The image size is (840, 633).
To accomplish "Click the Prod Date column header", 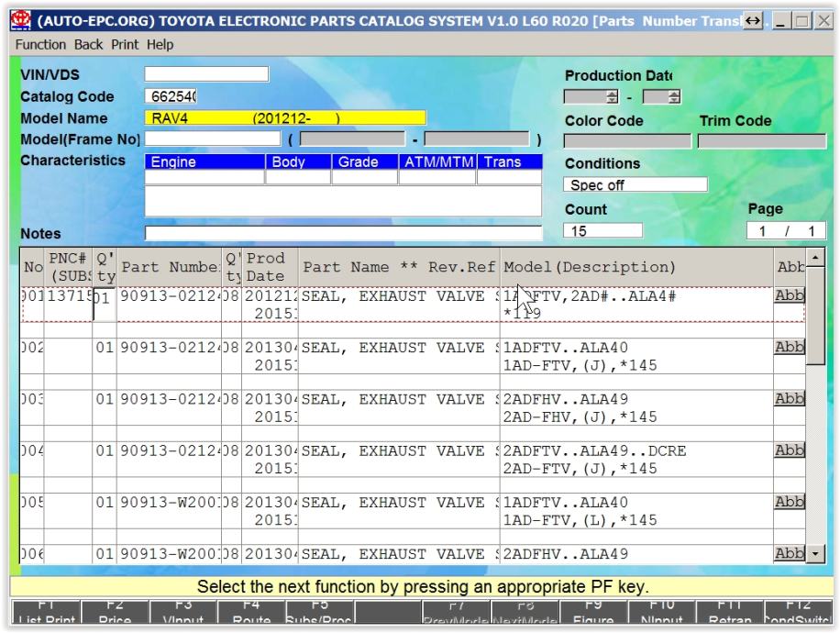I will click(270, 267).
